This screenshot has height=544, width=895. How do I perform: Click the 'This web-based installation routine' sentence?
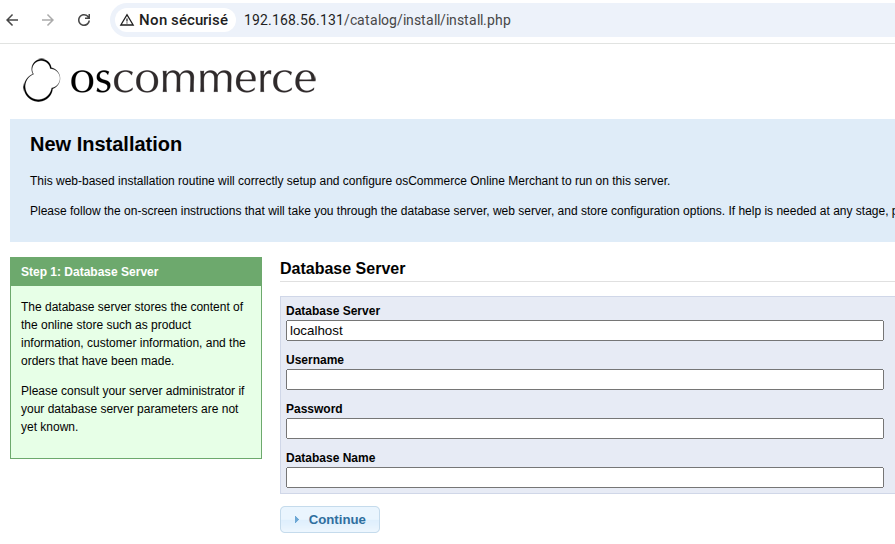click(x=350, y=181)
